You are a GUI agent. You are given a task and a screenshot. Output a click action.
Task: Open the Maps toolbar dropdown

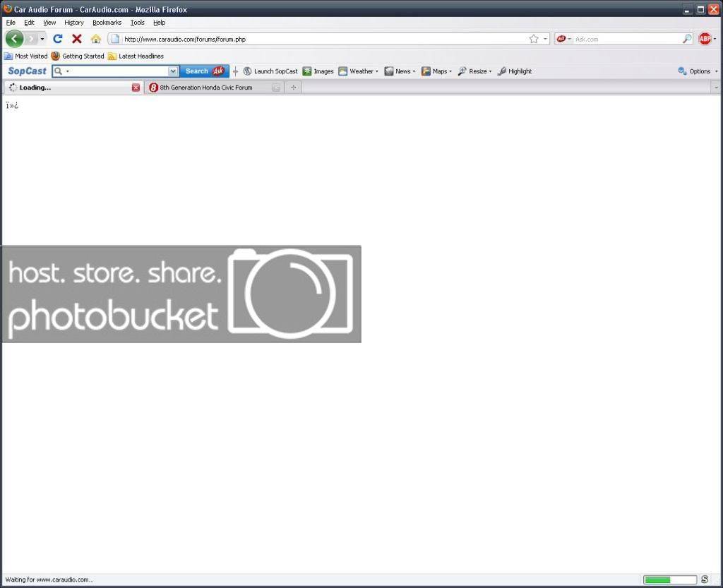click(x=436, y=71)
